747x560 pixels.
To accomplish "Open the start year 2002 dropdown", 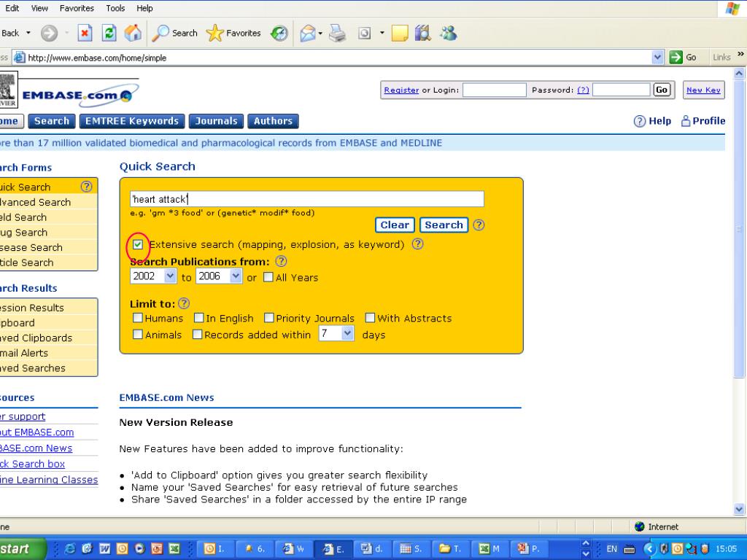I will [170, 276].
